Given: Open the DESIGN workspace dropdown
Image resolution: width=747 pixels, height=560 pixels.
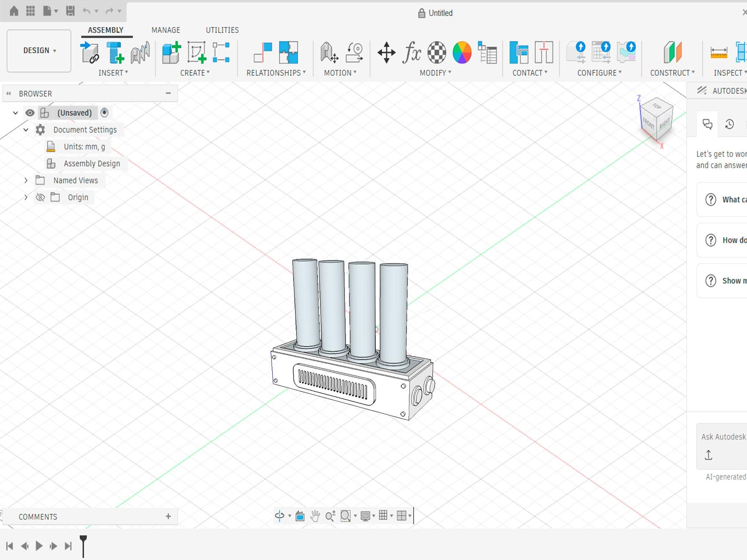Looking at the screenshot, I should pyautogui.click(x=39, y=50).
